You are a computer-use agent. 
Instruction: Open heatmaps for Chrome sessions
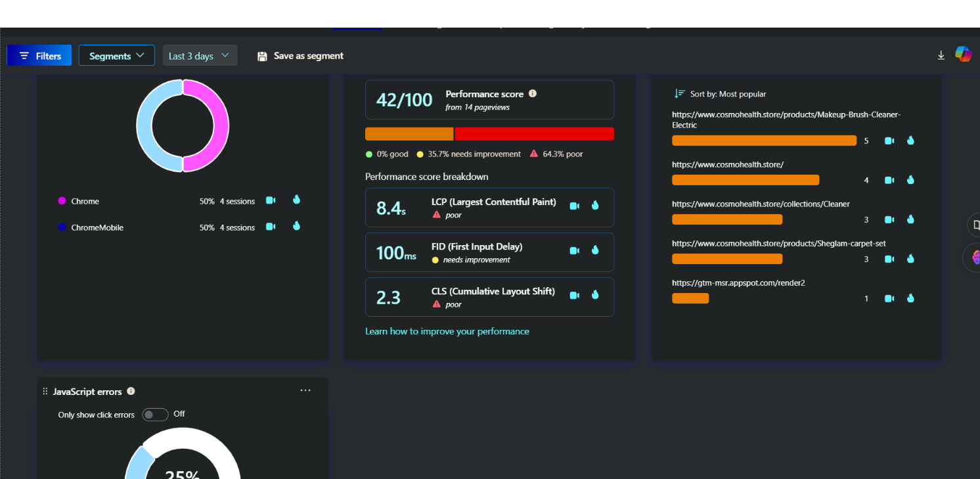coord(296,200)
